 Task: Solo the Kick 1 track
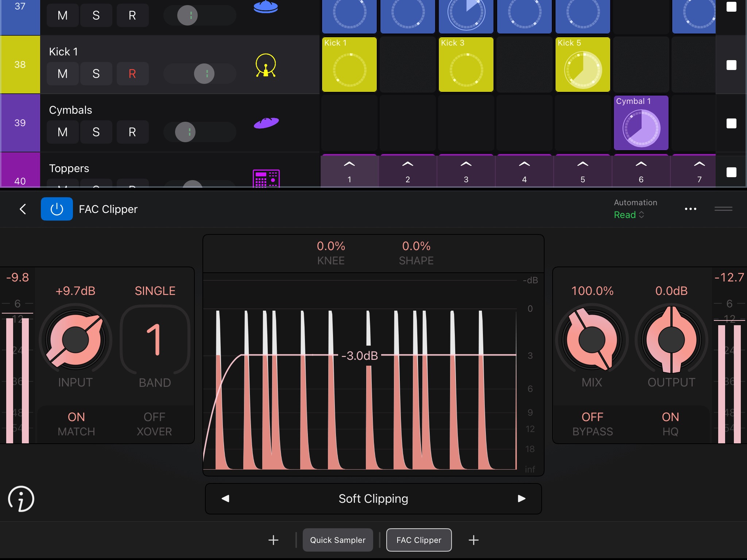[x=96, y=74]
